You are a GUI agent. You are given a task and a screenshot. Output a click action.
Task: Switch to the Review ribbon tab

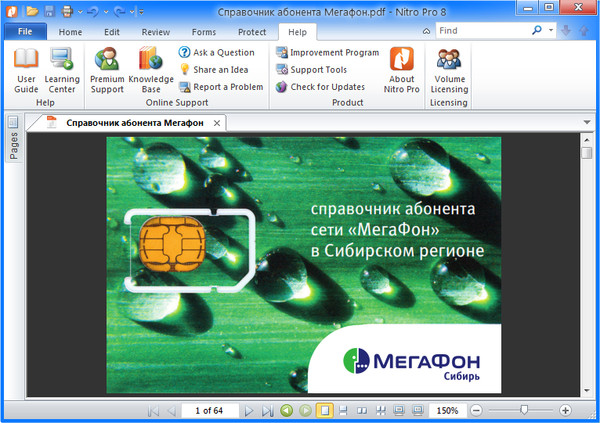click(155, 32)
